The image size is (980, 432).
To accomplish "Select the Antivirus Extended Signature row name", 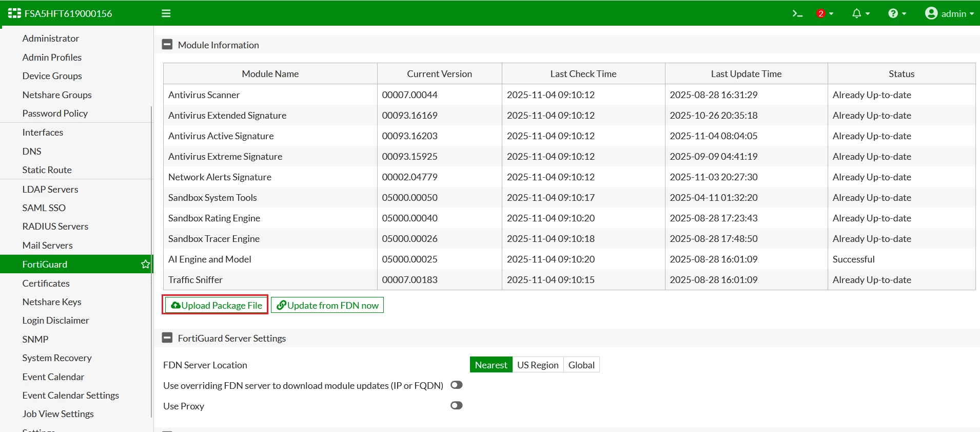I will [x=227, y=115].
